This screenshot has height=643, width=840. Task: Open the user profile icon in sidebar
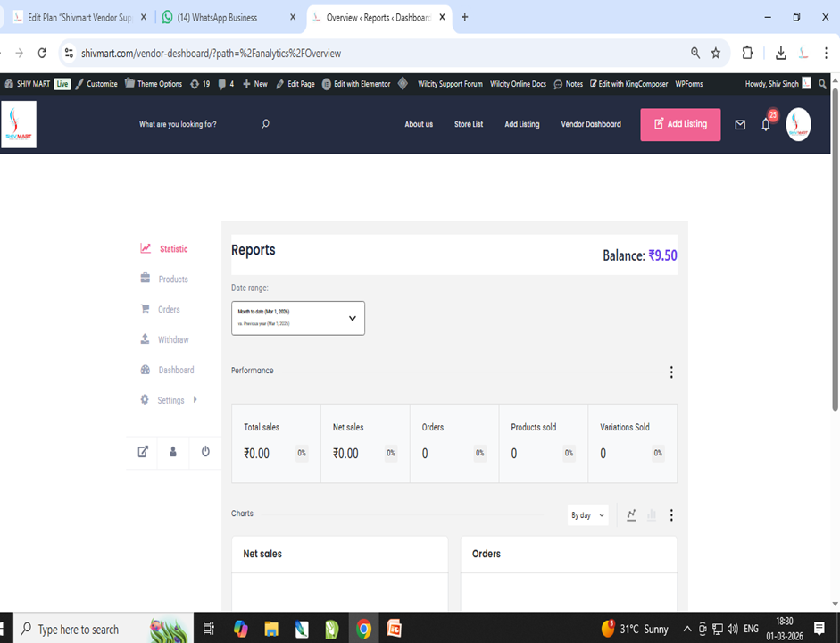(x=173, y=452)
